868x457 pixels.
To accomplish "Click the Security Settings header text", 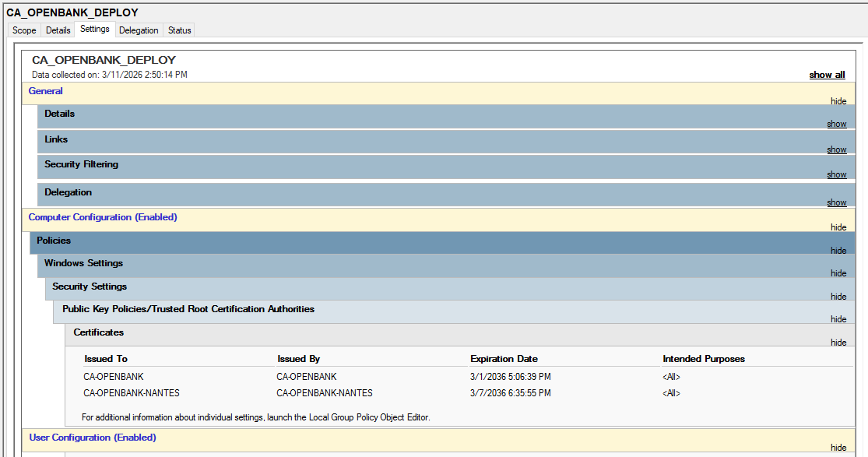I will coord(89,287).
